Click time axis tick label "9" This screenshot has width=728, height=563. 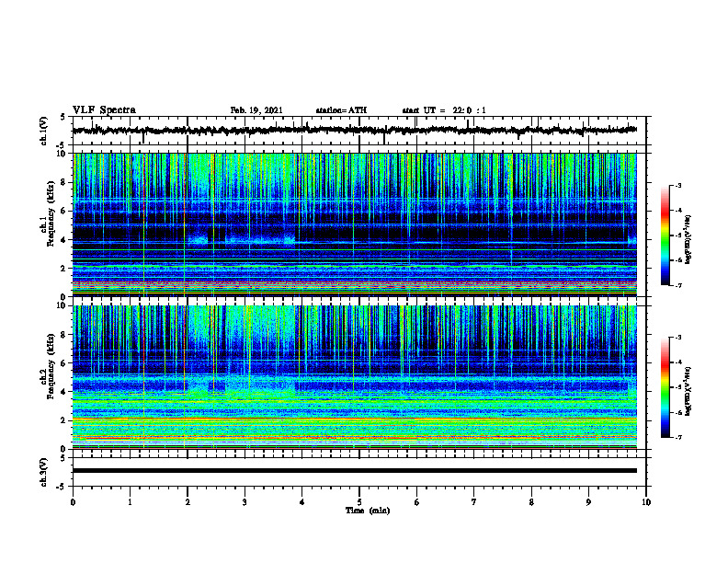click(x=588, y=502)
